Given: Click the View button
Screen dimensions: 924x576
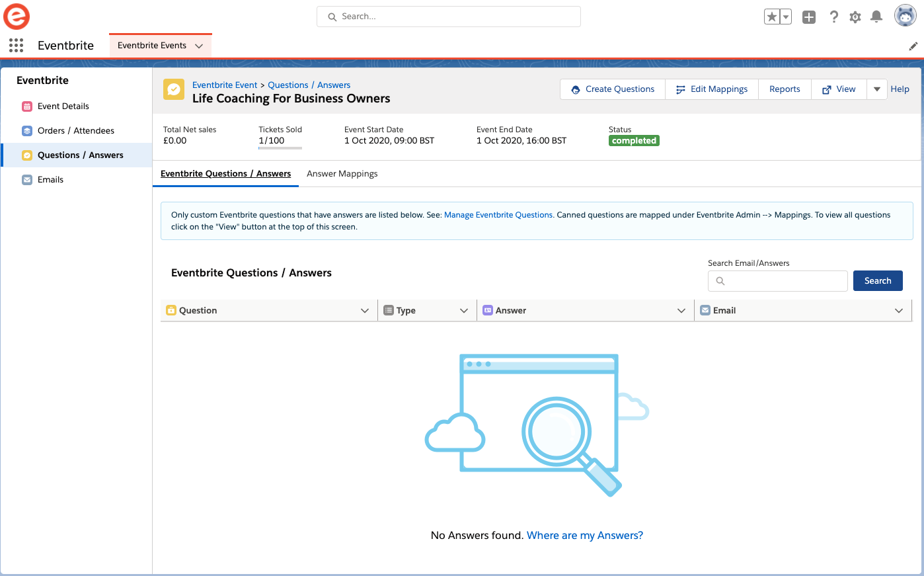Looking at the screenshot, I should coord(839,89).
